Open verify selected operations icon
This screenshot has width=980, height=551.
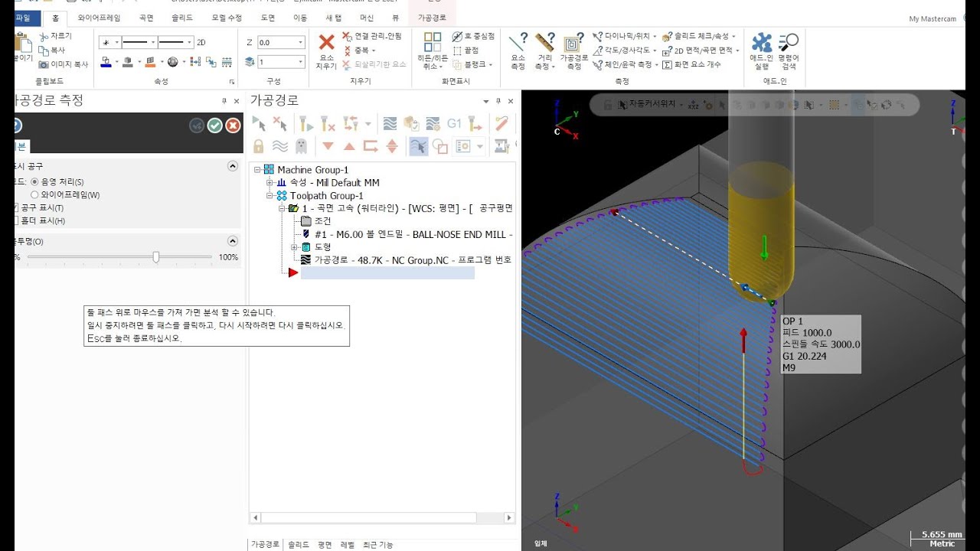411,124
